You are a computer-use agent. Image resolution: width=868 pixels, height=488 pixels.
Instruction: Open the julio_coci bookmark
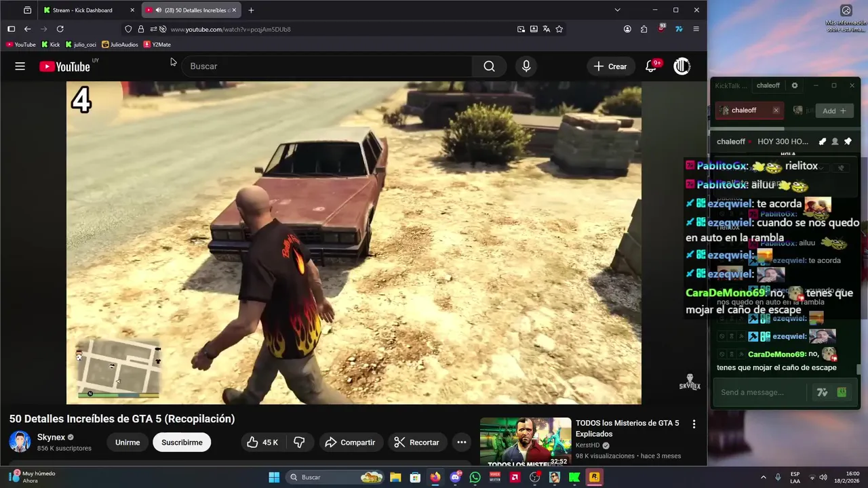81,45
